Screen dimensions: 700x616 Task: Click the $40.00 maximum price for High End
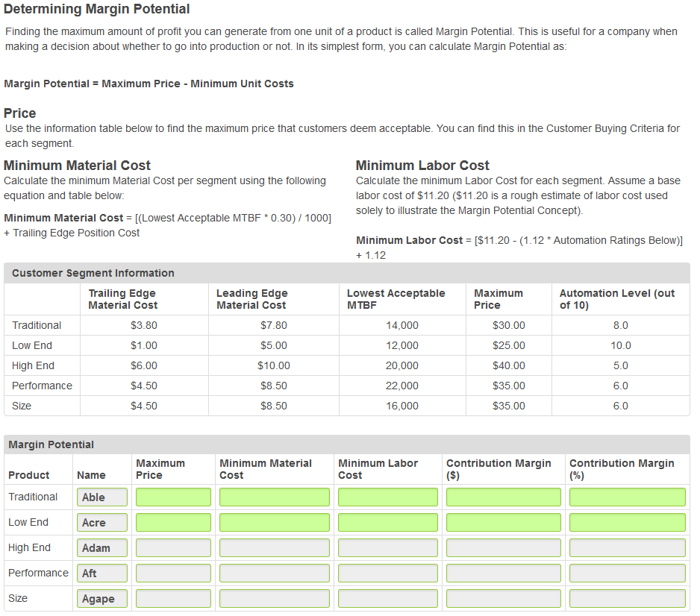pyautogui.click(x=509, y=365)
